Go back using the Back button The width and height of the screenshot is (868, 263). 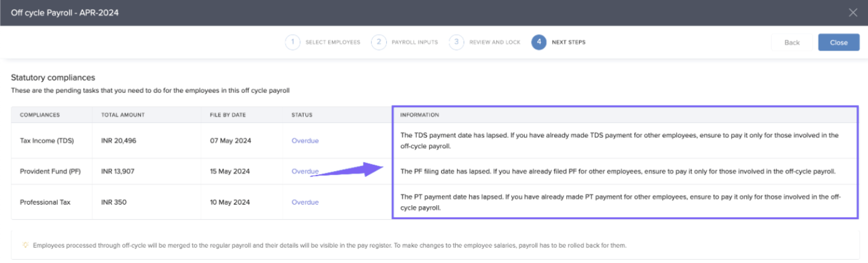click(791, 43)
